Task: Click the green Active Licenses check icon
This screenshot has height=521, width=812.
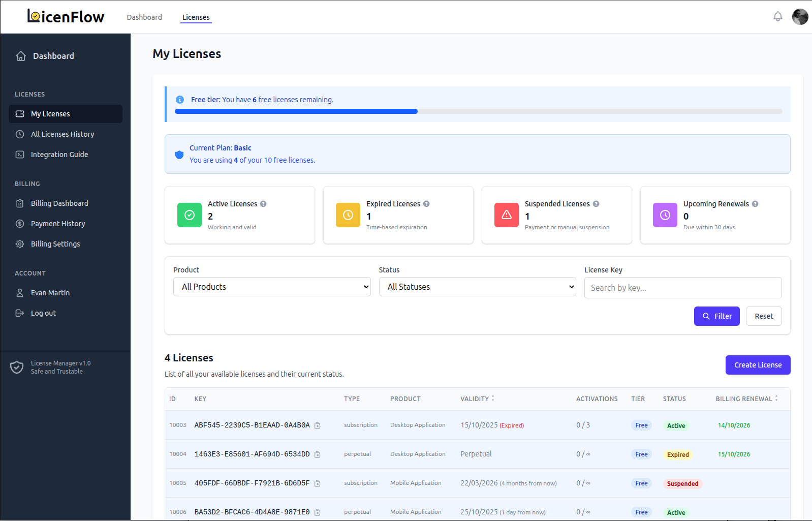Action: [x=190, y=215]
